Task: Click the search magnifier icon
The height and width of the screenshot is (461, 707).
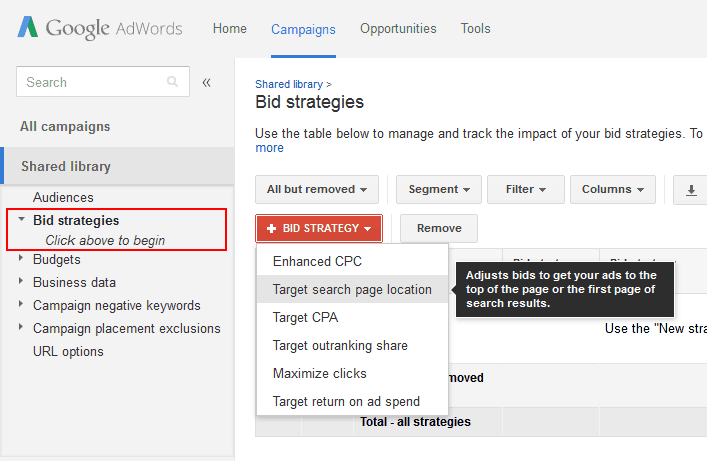Action: (172, 82)
